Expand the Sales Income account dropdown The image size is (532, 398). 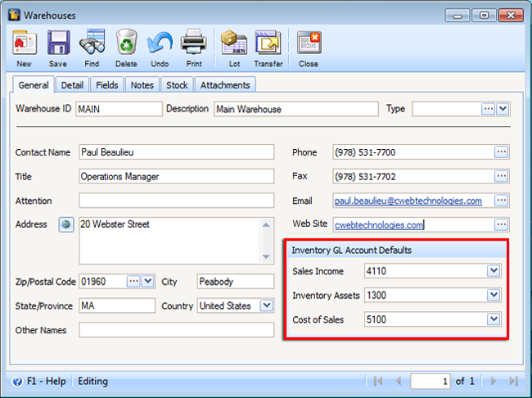coord(494,271)
